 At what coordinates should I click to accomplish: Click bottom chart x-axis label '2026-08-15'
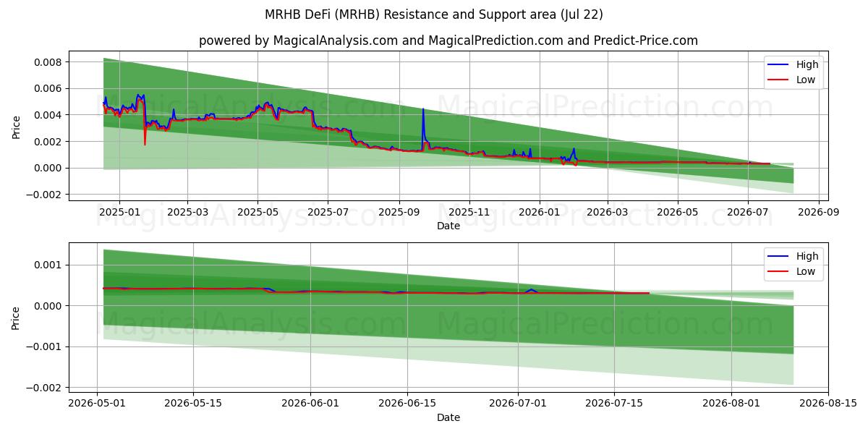(x=827, y=404)
